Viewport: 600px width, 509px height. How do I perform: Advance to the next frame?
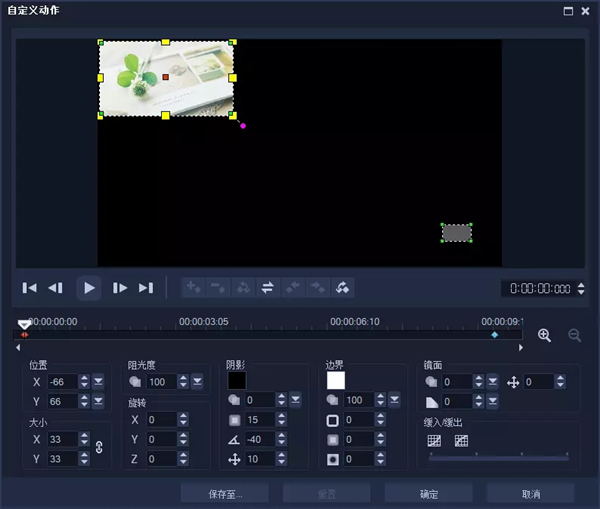coord(120,288)
